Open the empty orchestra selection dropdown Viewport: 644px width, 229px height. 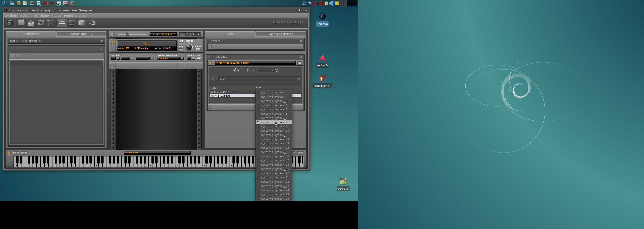56,49
